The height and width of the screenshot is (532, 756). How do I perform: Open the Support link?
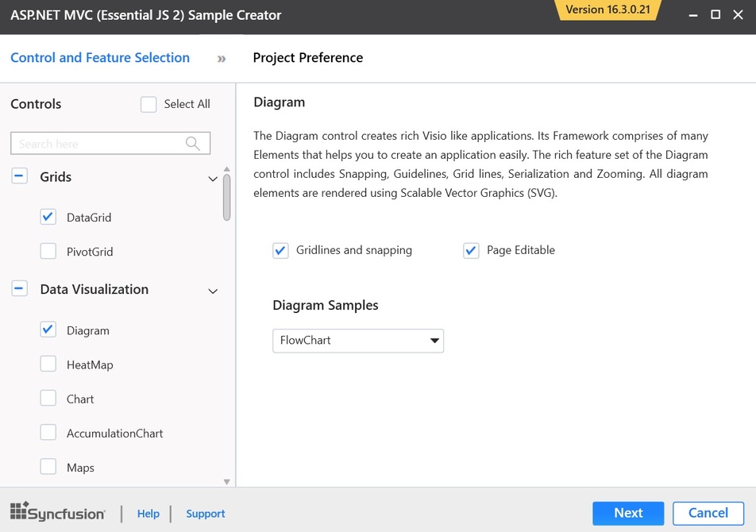[206, 514]
